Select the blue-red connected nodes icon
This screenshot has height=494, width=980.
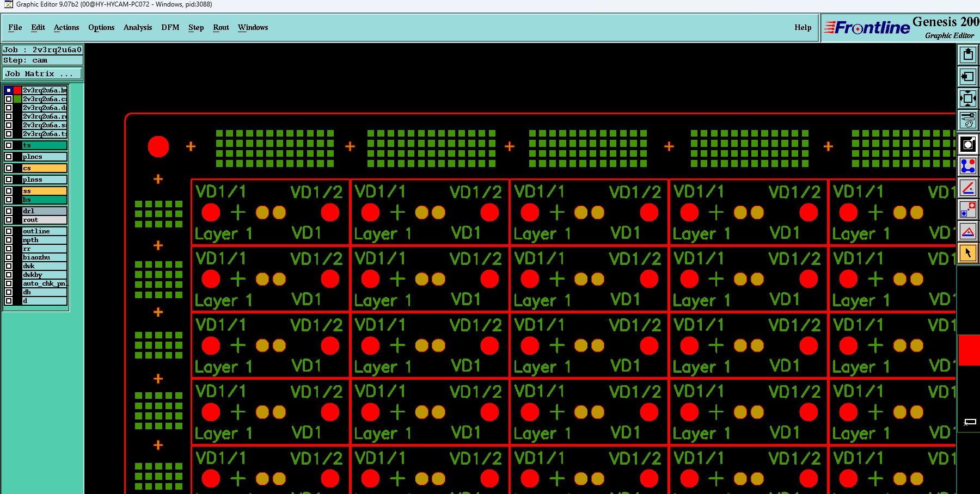tap(967, 166)
